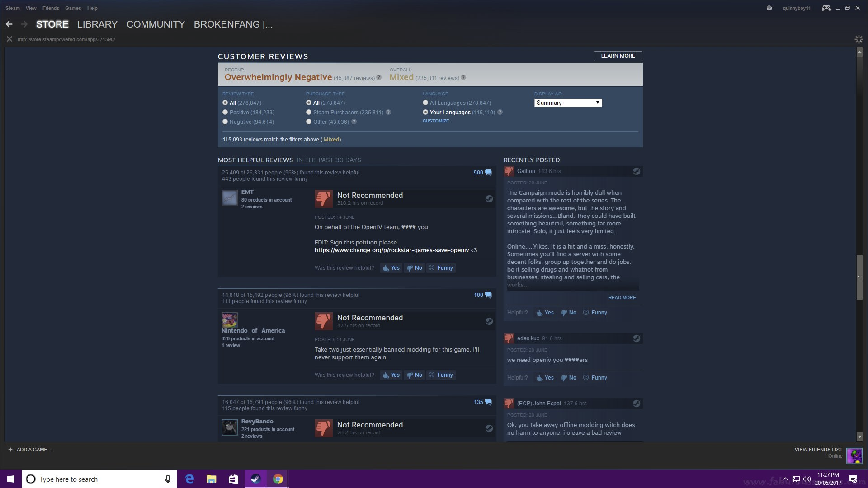Image resolution: width=868 pixels, height=488 pixels.
Task: Select Negative reviews radio button
Action: (225, 122)
